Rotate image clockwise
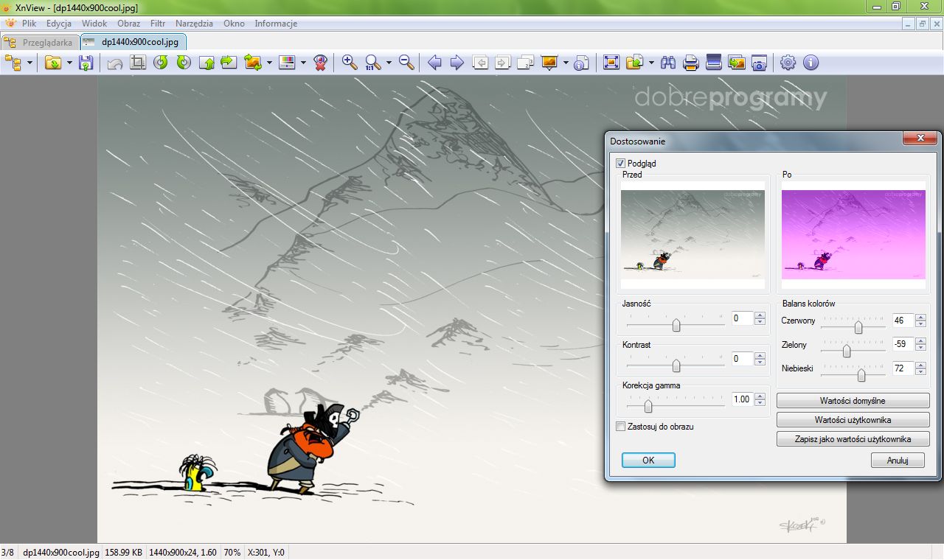Image resolution: width=944 pixels, height=560 pixels. tap(184, 63)
